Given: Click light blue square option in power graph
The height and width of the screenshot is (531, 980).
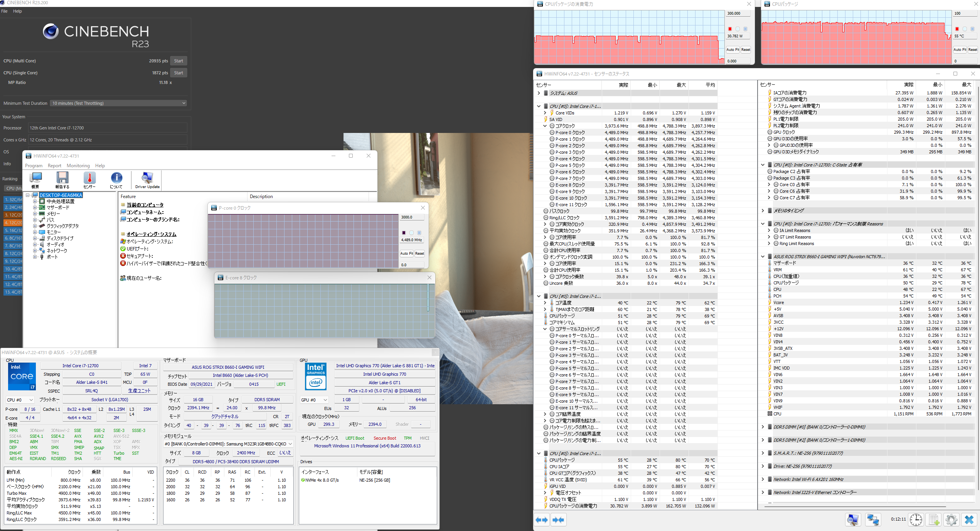Looking at the screenshot, I should [745, 29].
